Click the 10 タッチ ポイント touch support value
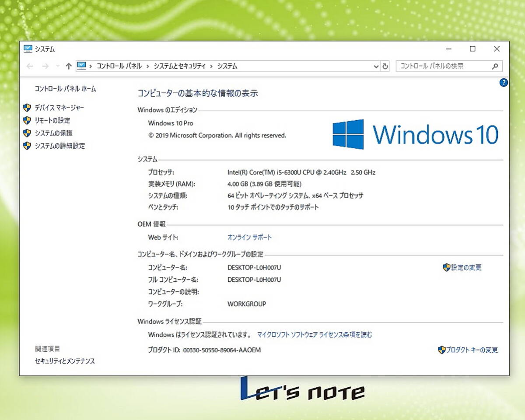This screenshot has width=525, height=420. [273, 207]
